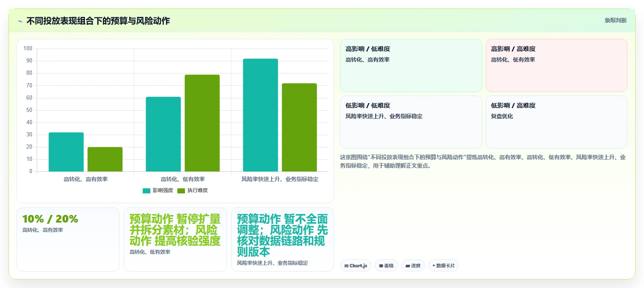Viewport: 644px width, 288px height.
Task: Click the y-axis value 50
Action: pyautogui.click(x=29, y=110)
